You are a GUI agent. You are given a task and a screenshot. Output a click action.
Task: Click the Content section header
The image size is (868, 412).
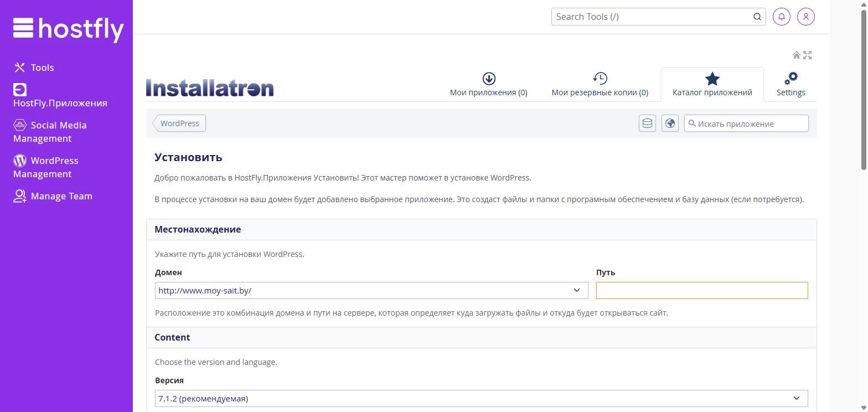pyautogui.click(x=481, y=337)
